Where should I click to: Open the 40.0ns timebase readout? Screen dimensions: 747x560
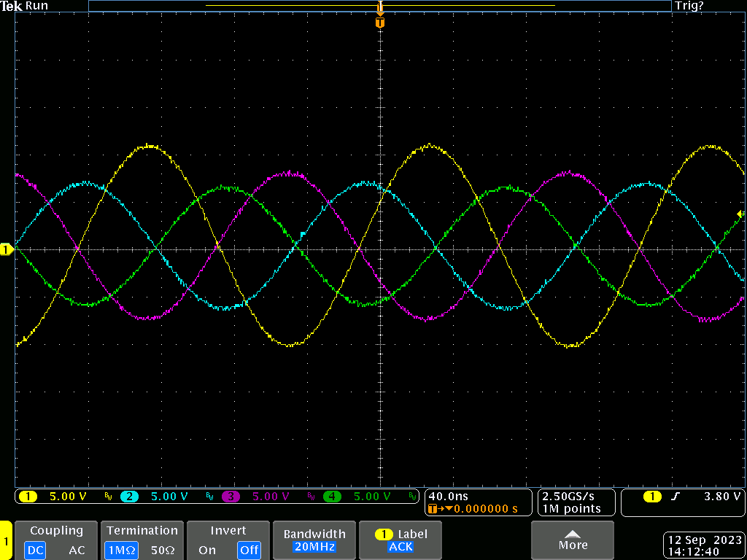(x=446, y=496)
